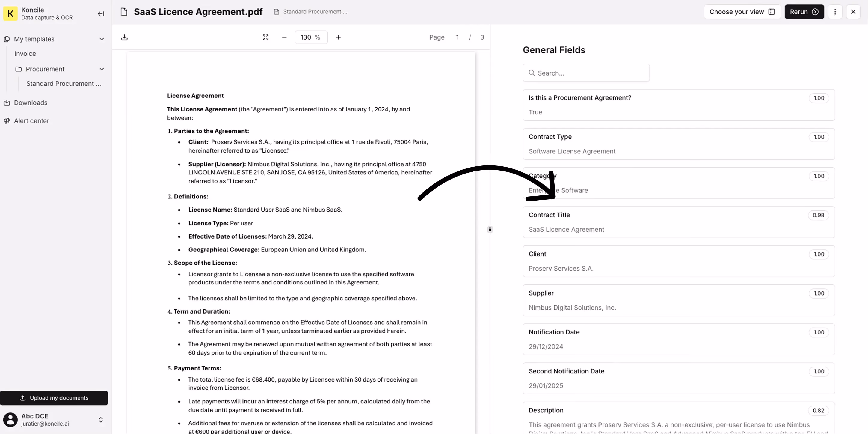This screenshot has height=434, width=868.
Task: Click the Downloads icon in the sidebar
Action: (x=7, y=103)
